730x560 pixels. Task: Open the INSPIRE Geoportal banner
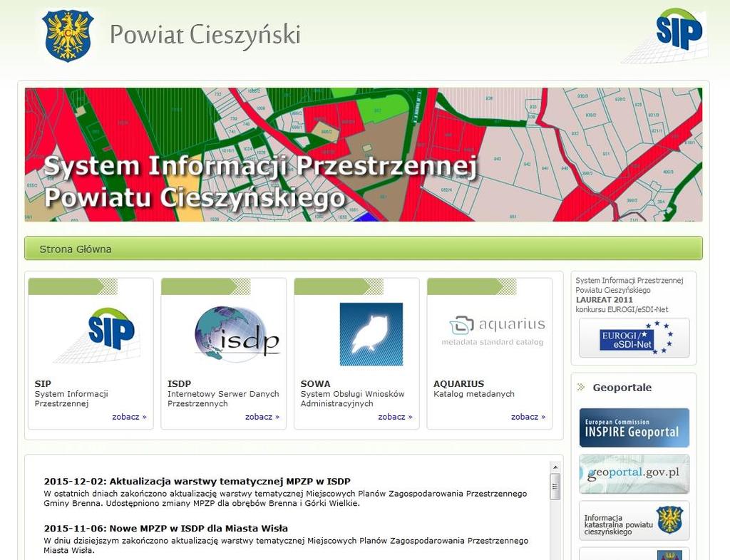[x=634, y=428]
